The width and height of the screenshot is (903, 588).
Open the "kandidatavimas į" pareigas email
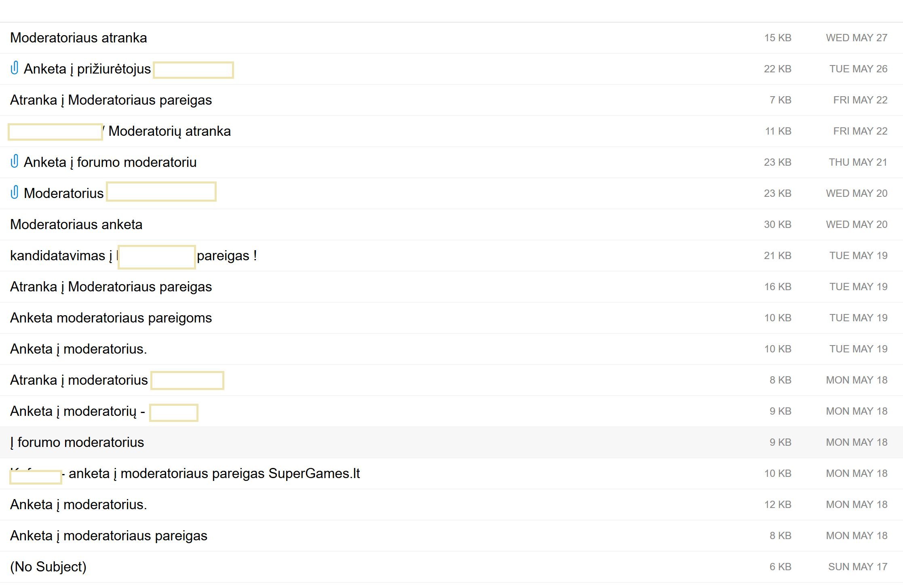coord(61,256)
